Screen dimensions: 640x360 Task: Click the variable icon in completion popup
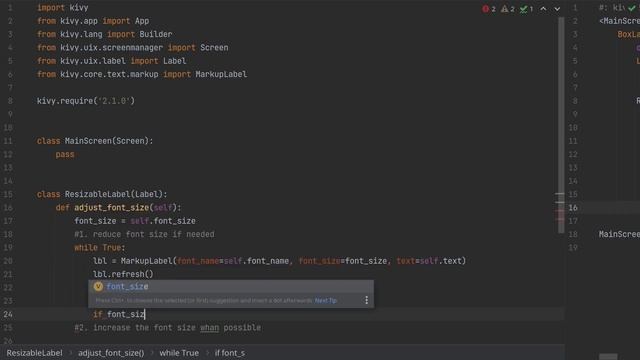(98, 287)
